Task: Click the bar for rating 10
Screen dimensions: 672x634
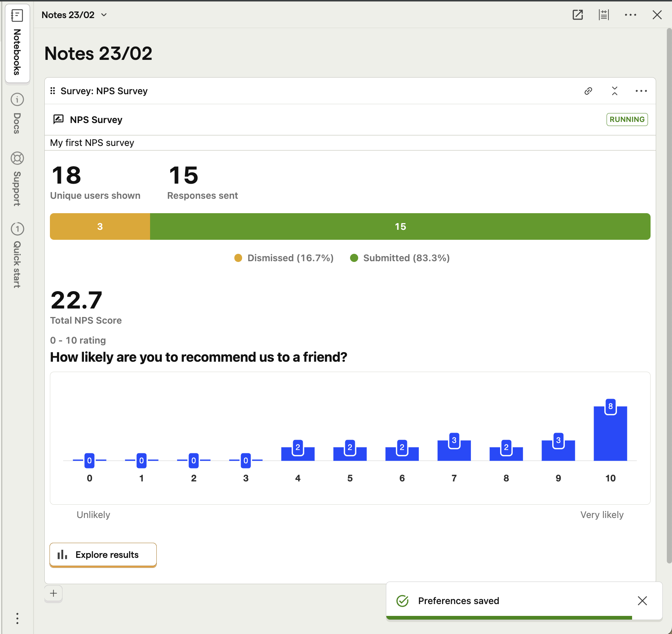Action: [610, 434]
